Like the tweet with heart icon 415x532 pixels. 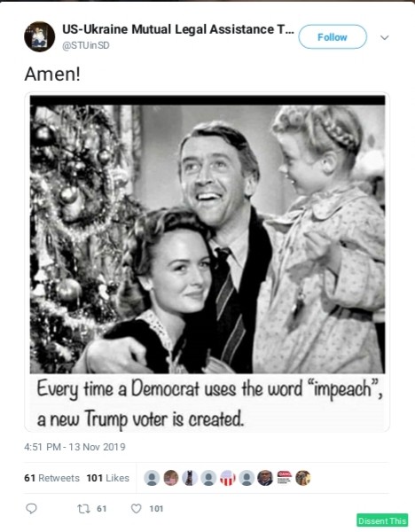click(136, 509)
